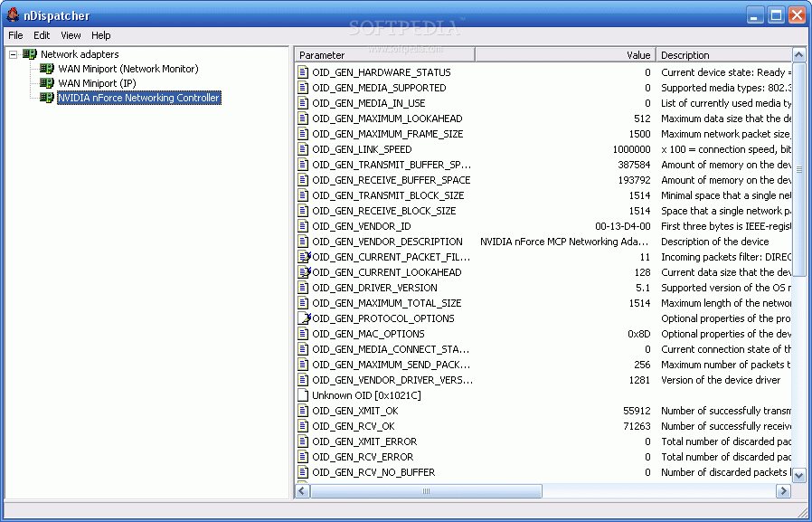The height and width of the screenshot is (522, 812).
Task: Click the icon beside OID_GEN_DRIVER_VERSION
Action: coord(304,288)
